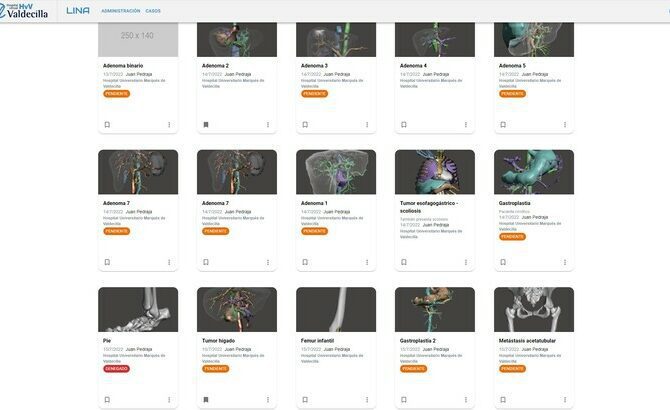This screenshot has width=670, height=410.
Task: Bookmark the Metástasis acetabular case
Action: [503, 400]
